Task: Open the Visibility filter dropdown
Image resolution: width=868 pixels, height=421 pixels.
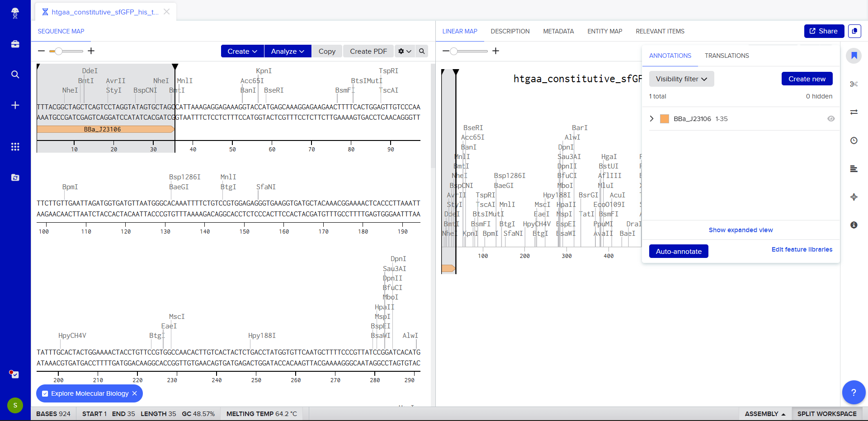Action: coord(681,79)
